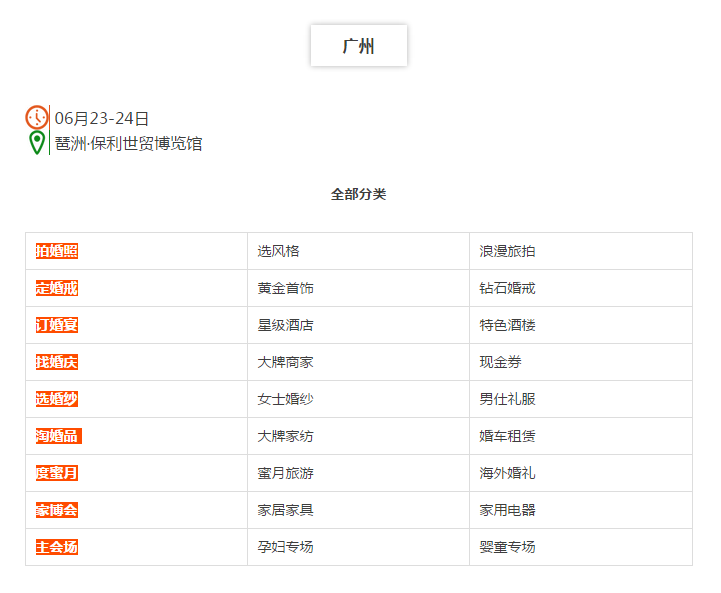Open the 找婚庆 category
The height and width of the screenshot is (593, 721).
[x=57, y=362]
